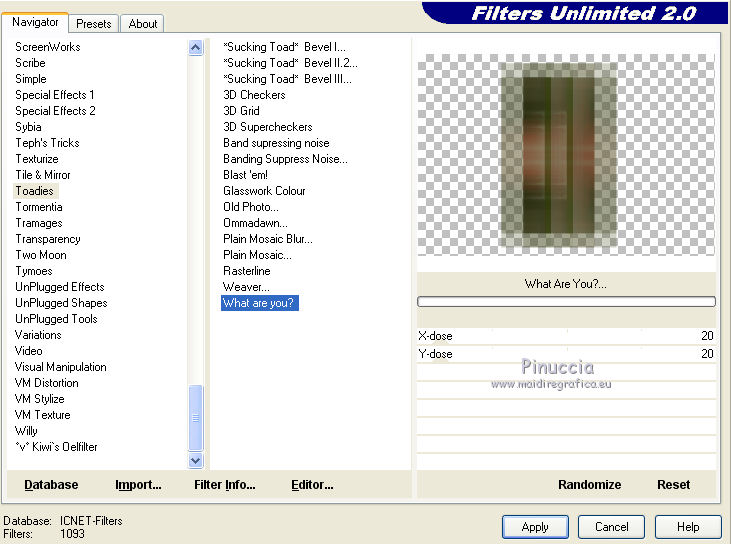
Task: Click the filter preview image
Action: coord(566,155)
